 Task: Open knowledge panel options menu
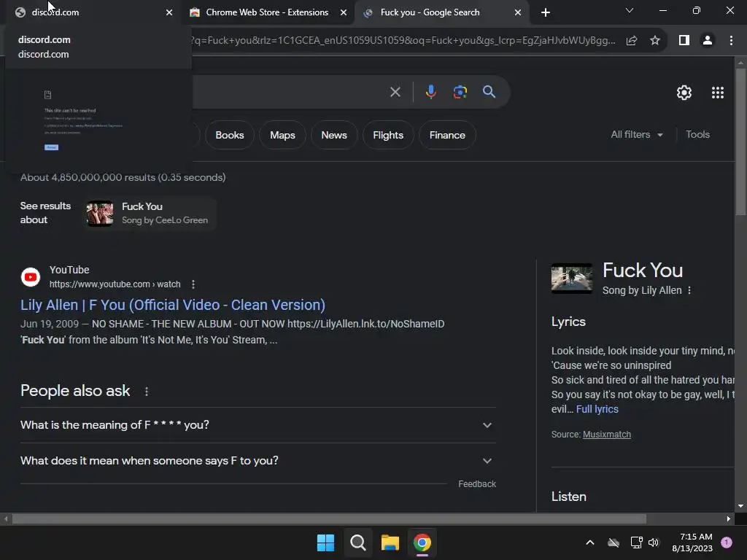(689, 290)
